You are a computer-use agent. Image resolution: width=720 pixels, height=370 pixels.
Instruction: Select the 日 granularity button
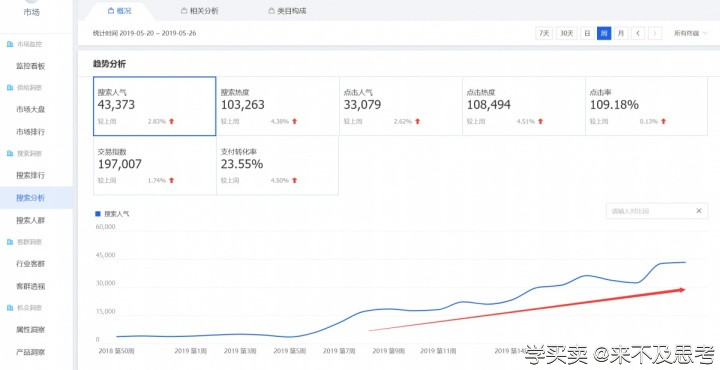tap(587, 33)
